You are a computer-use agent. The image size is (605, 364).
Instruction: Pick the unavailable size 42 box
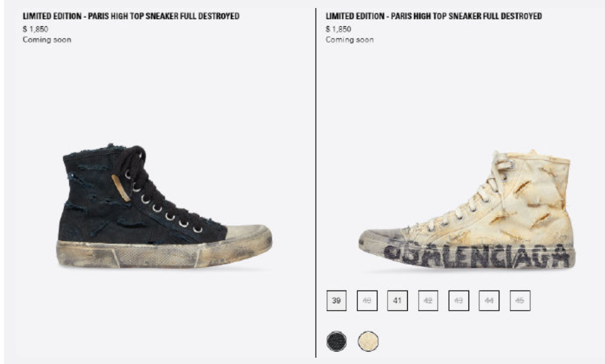428,300
